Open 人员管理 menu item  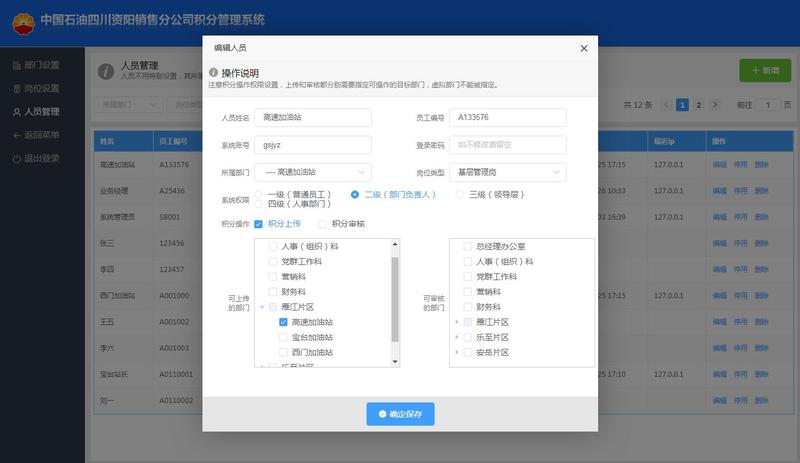[42, 112]
